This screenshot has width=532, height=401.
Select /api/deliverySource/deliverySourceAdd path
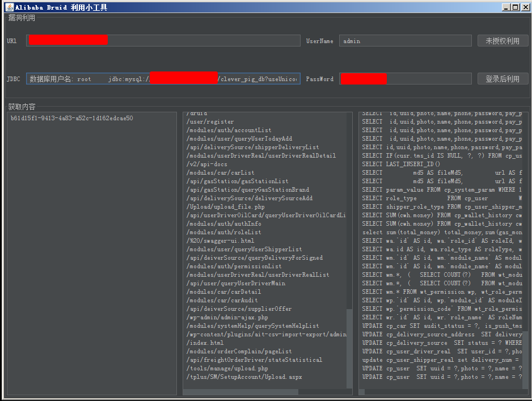(250, 198)
